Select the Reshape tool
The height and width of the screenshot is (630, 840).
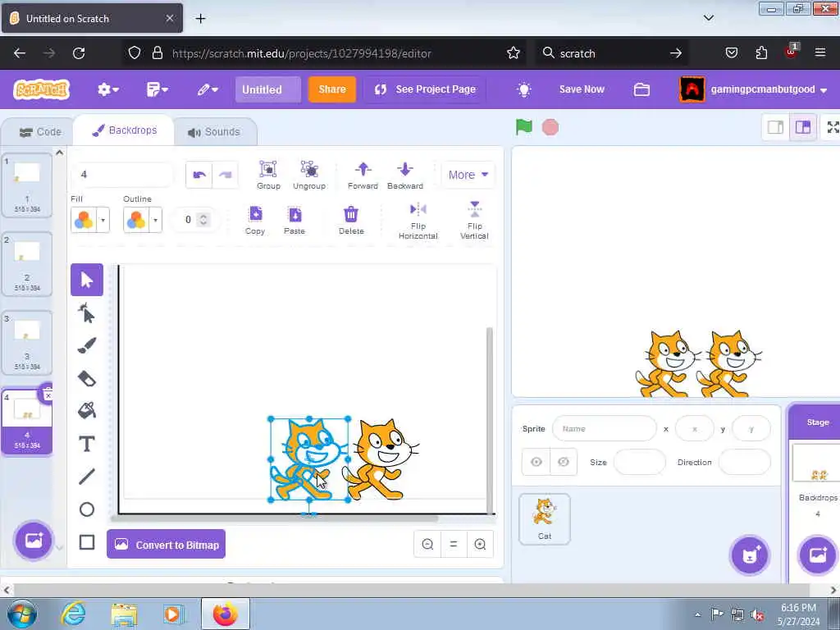click(x=87, y=313)
